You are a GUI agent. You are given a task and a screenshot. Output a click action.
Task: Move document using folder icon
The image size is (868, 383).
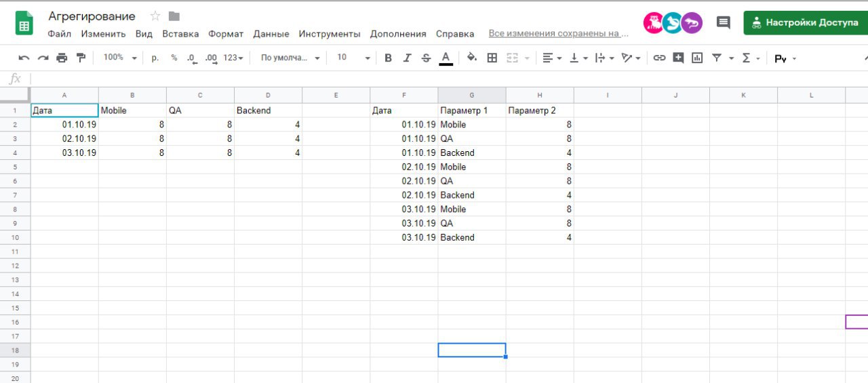pyautogui.click(x=174, y=16)
